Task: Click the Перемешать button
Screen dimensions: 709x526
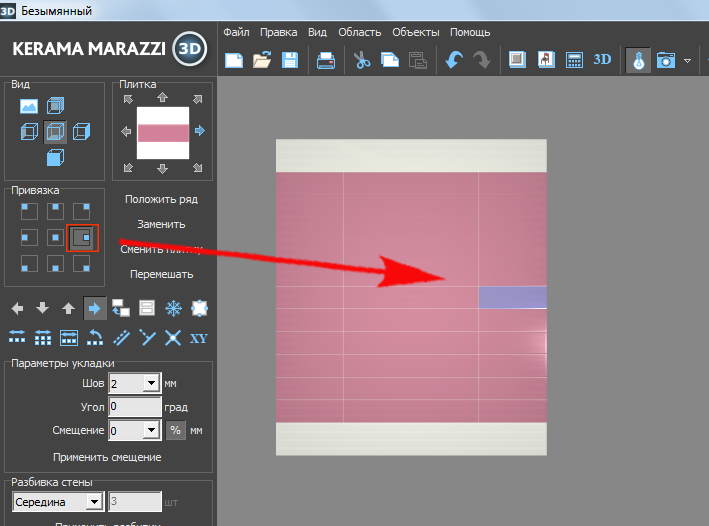Action: click(161, 274)
